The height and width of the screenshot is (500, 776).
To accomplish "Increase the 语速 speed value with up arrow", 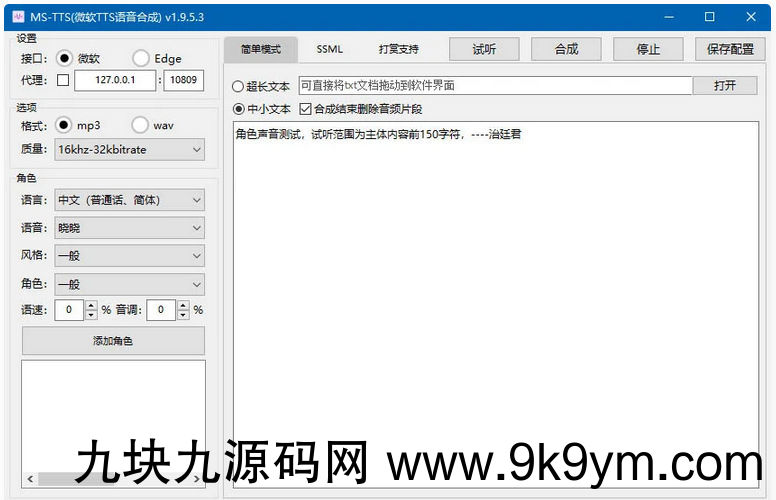I will coord(91,305).
